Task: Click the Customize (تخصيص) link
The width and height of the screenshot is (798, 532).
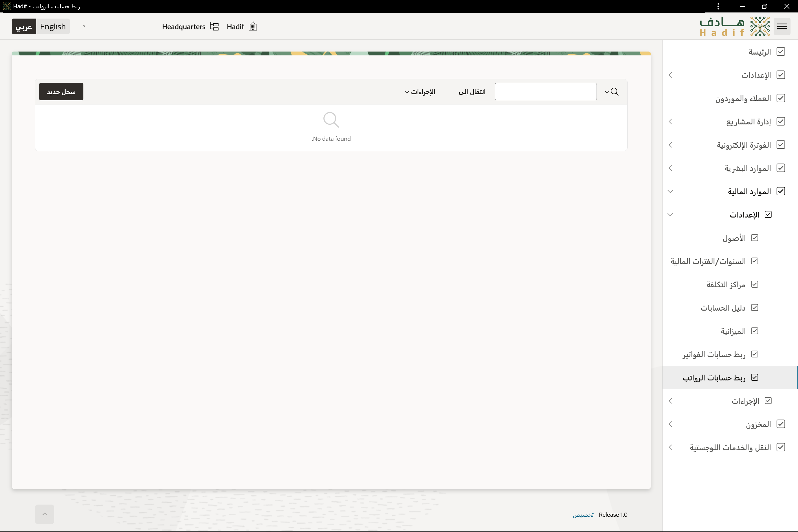Action: [583, 515]
